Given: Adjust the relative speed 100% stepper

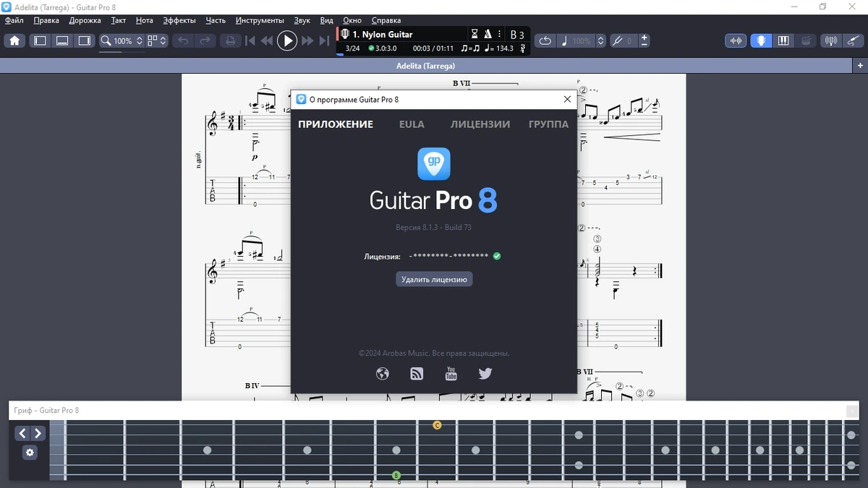Looking at the screenshot, I should (601, 41).
